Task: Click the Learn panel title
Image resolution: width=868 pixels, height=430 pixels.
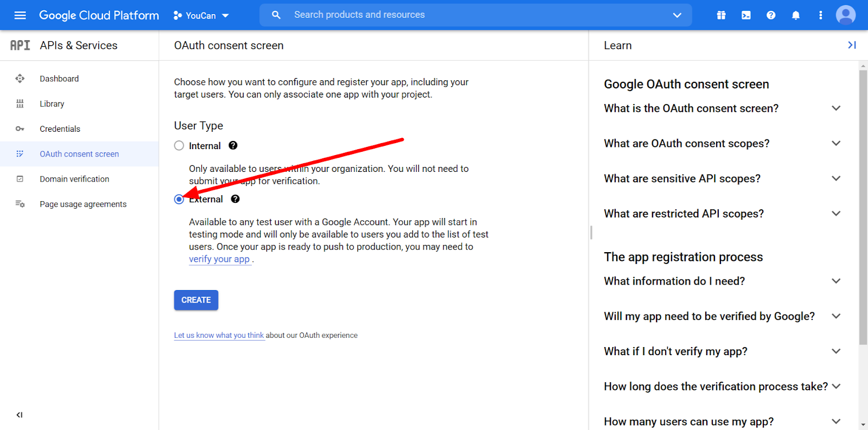Action: click(618, 46)
